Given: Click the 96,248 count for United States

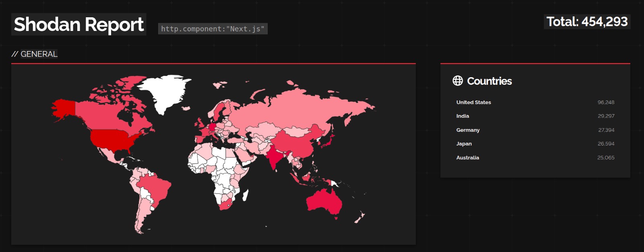Looking at the screenshot, I should click(x=606, y=102).
